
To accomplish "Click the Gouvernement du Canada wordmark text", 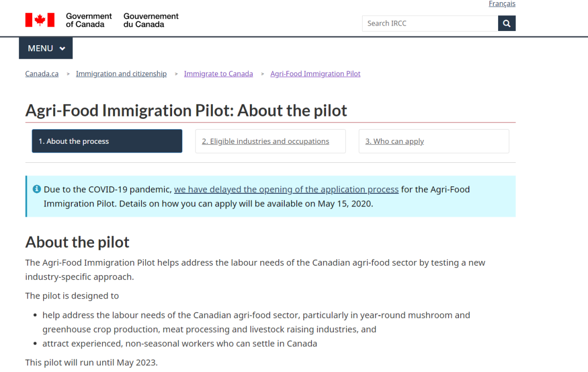I will pyautogui.click(x=151, y=20).
